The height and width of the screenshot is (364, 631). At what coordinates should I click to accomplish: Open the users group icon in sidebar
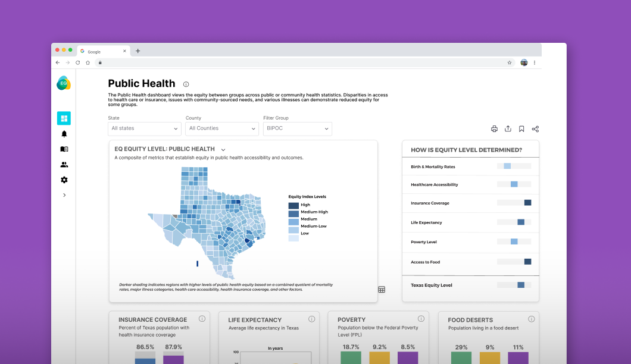click(x=64, y=165)
